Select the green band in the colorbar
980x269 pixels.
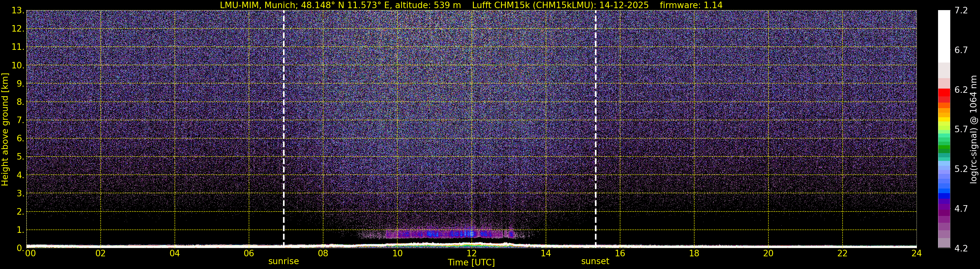pos(944,149)
